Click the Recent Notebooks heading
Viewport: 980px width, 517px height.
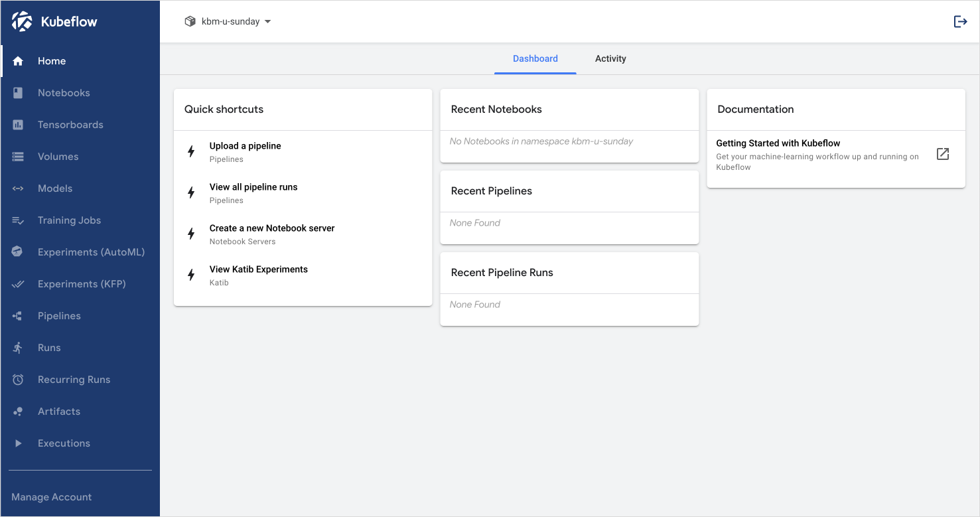point(496,109)
